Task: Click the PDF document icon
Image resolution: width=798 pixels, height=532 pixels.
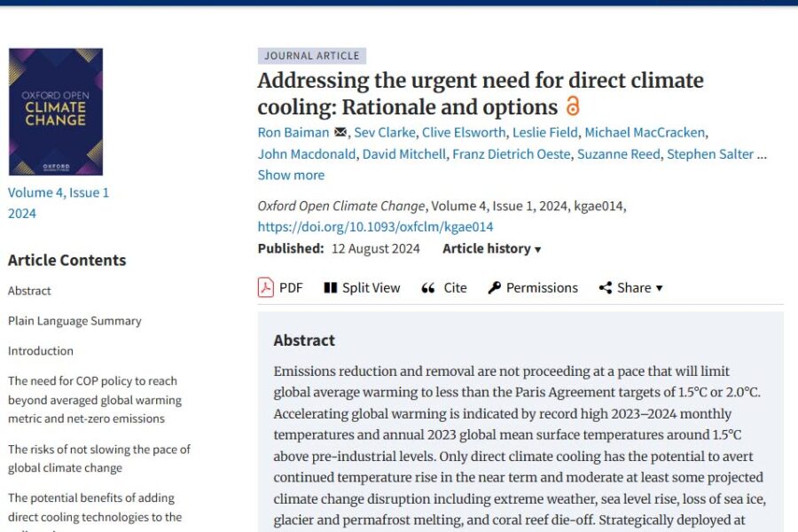Action: [x=265, y=287]
